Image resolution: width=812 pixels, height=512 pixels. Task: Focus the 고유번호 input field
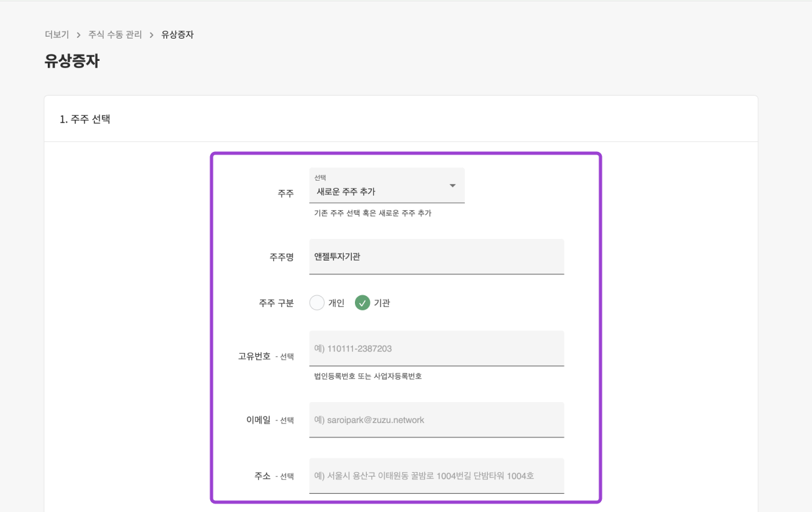pos(436,348)
